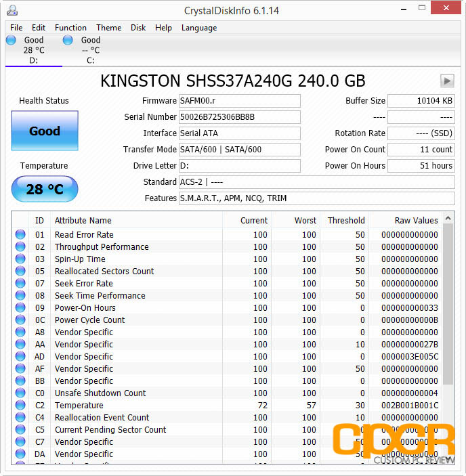Click the Good health status button
The height and width of the screenshot is (476, 466).
point(45,131)
